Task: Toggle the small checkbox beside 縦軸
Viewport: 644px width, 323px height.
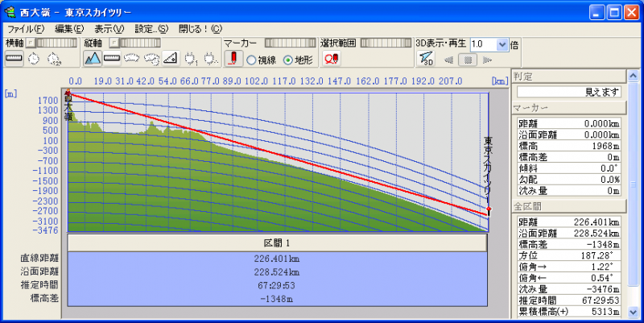Action: click(x=114, y=42)
